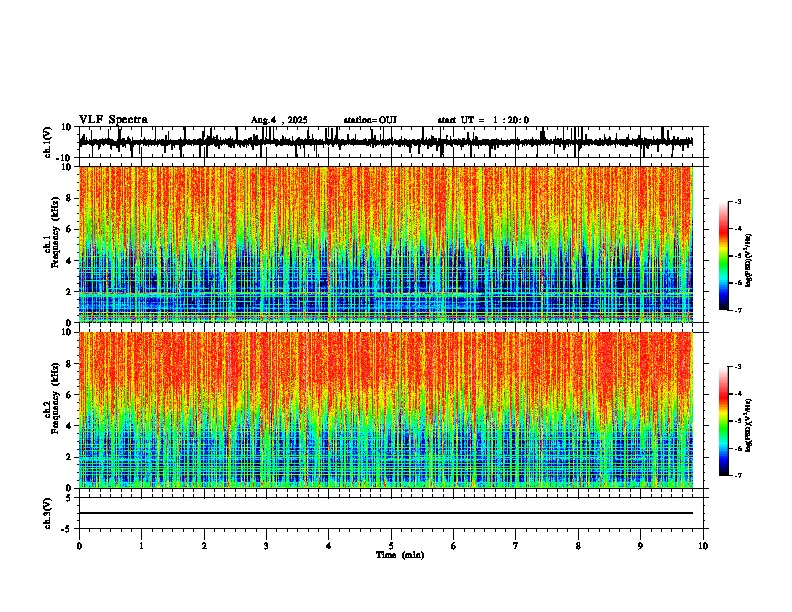
Task: Select the "Aug.4 , 2025" date text
Action: 279,120
